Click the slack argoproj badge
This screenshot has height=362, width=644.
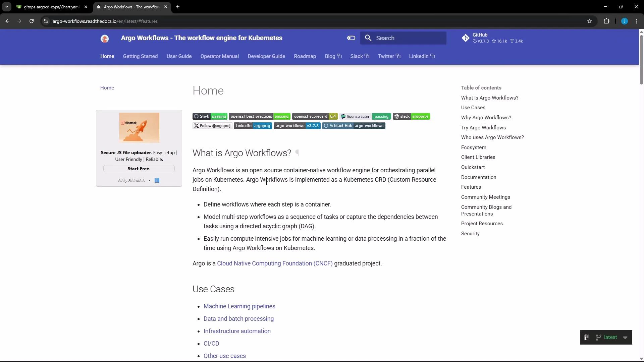pos(411,116)
